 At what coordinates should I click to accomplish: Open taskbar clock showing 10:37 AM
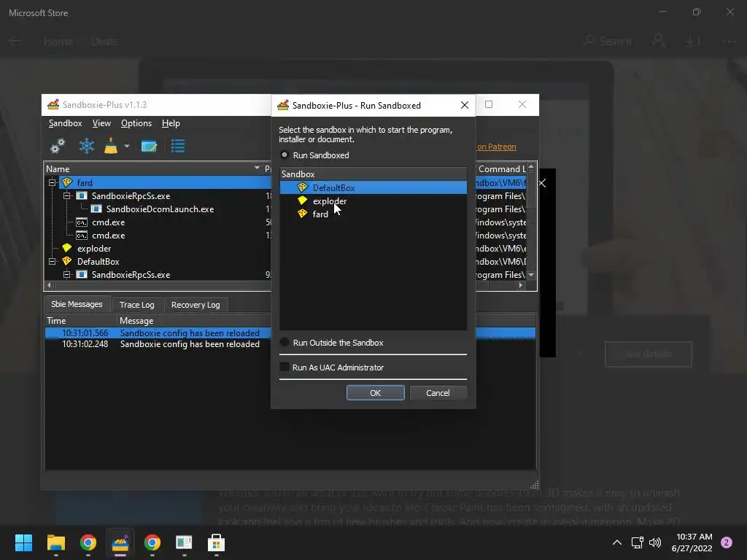click(692, 542)
